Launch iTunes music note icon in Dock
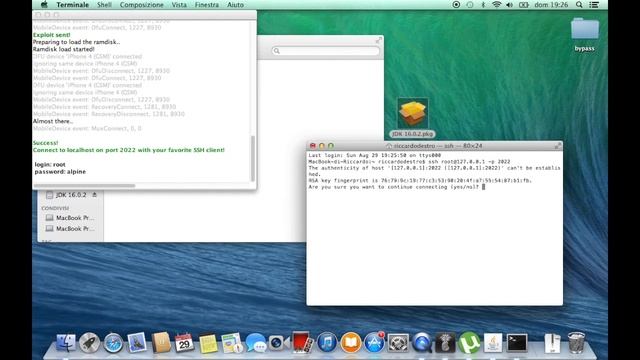The width and height of the screenshot is (640, 360). click(x=327, y=342)
